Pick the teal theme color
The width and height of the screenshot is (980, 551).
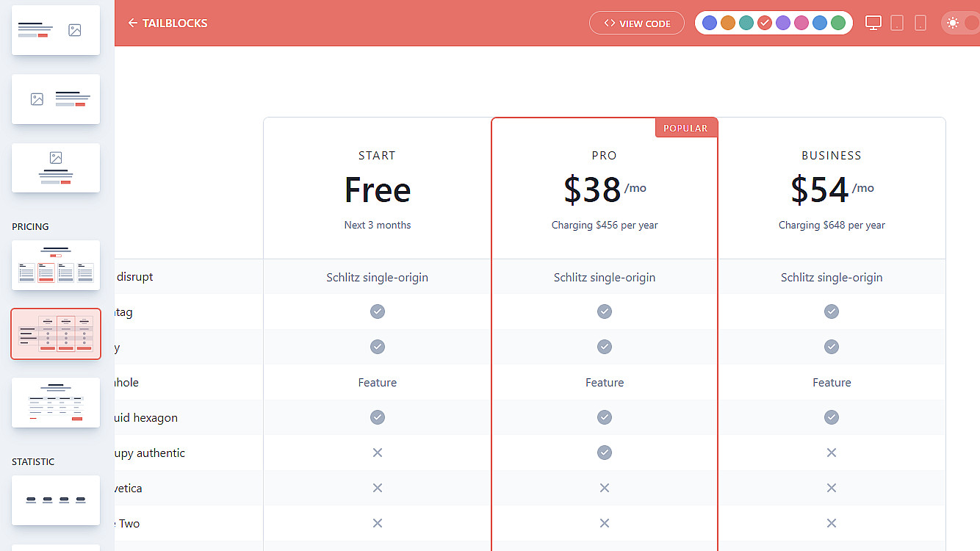click(x=746, y=23)
